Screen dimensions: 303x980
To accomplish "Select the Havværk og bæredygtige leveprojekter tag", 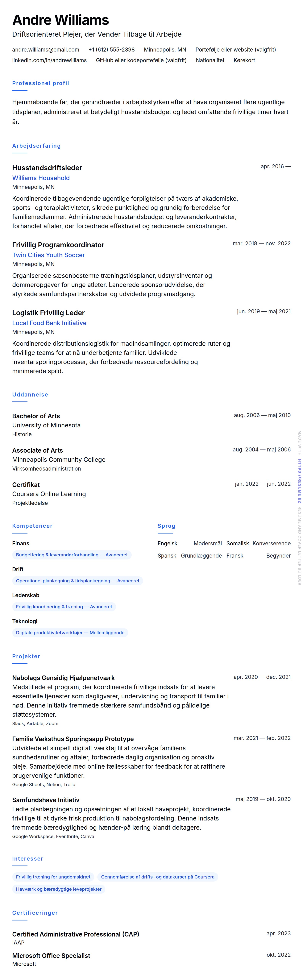I will tap(59, 889).
